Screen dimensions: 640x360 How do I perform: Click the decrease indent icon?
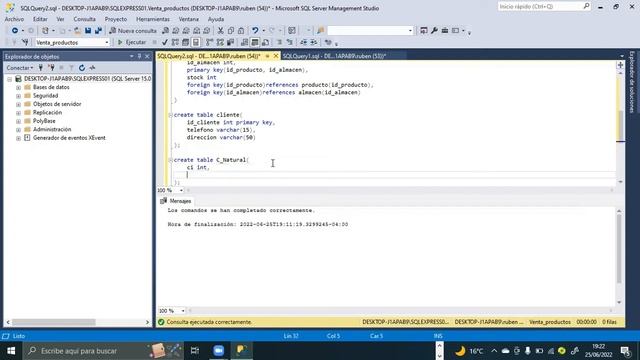303,42
